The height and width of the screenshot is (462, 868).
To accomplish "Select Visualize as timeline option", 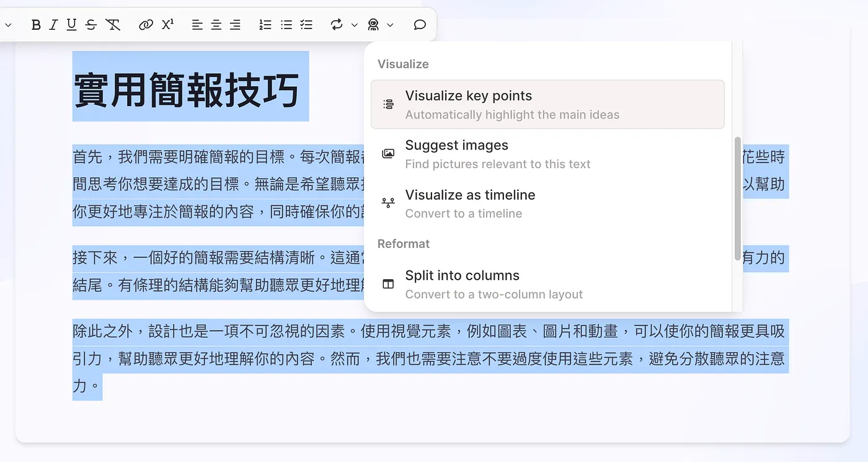I will [x=547, y=203].
